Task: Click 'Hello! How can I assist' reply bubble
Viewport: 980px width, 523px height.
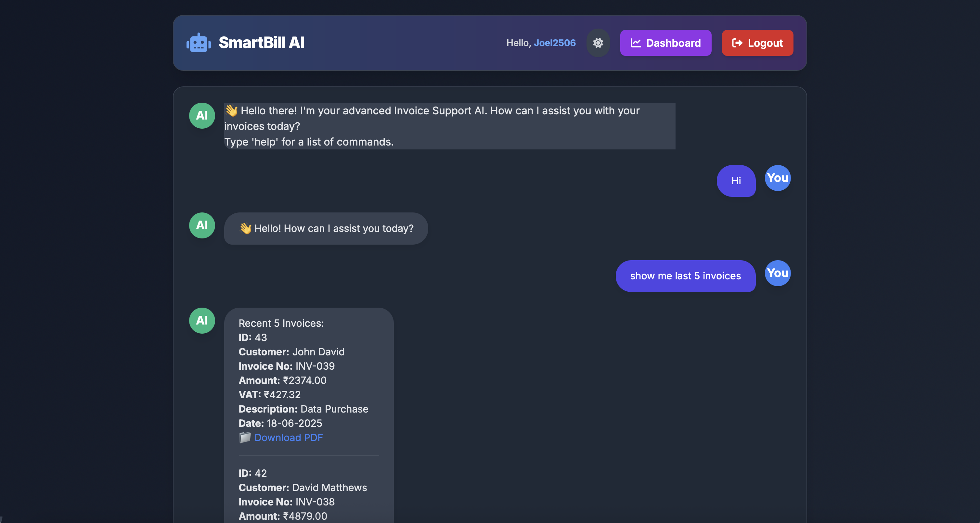Action: 326,229
